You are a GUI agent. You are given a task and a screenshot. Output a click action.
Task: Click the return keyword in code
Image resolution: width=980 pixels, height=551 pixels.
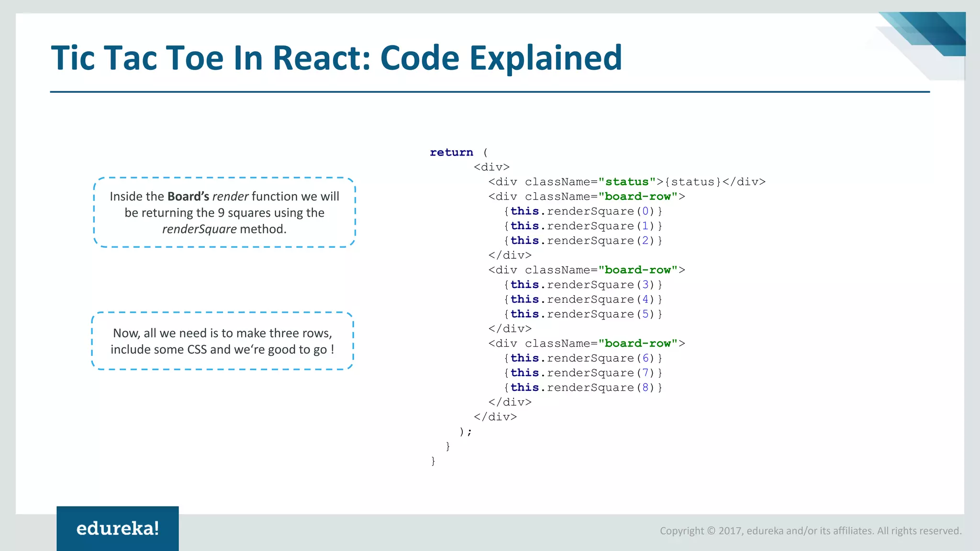(x=451, y=152)
